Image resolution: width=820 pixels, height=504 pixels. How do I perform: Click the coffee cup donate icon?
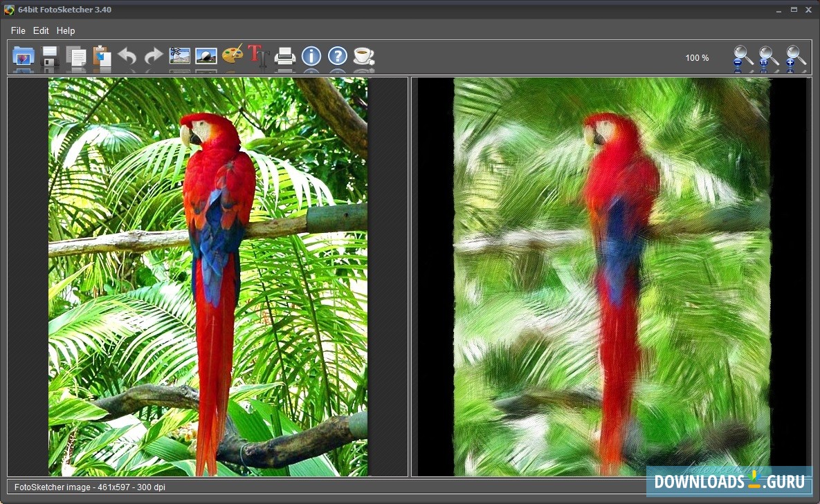364,56
